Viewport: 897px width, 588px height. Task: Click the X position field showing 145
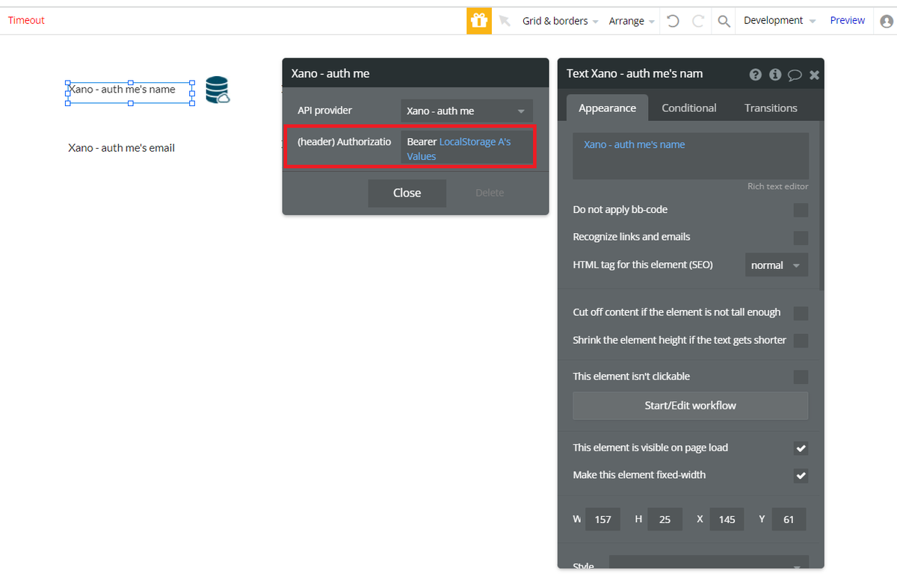pyautogui.click(x=727, y=519)
